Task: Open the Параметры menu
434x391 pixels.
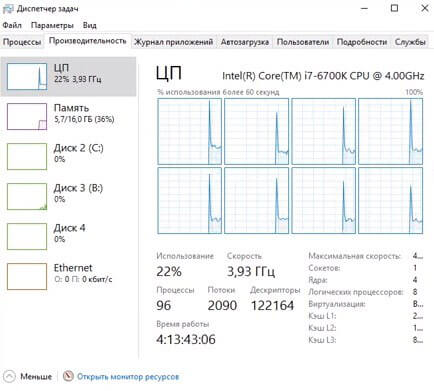Action: pyautogui.click(x=52, y=25)
